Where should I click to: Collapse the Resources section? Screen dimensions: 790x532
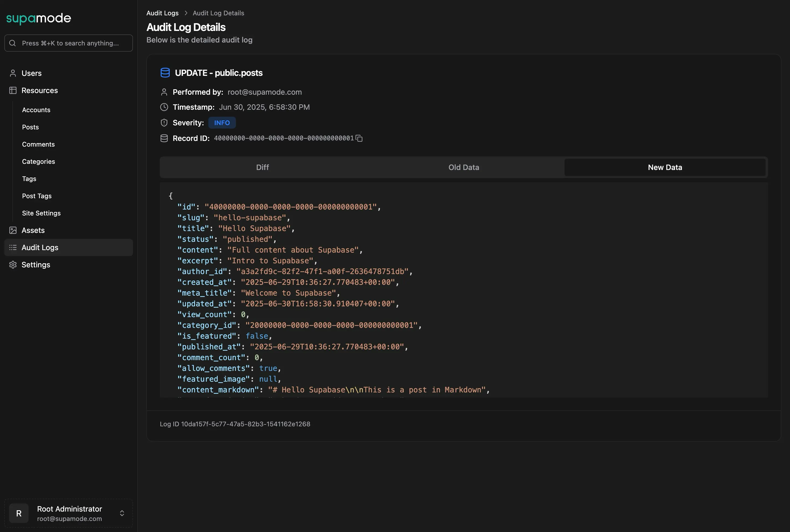pyautogui.click(x=40, y=90)
